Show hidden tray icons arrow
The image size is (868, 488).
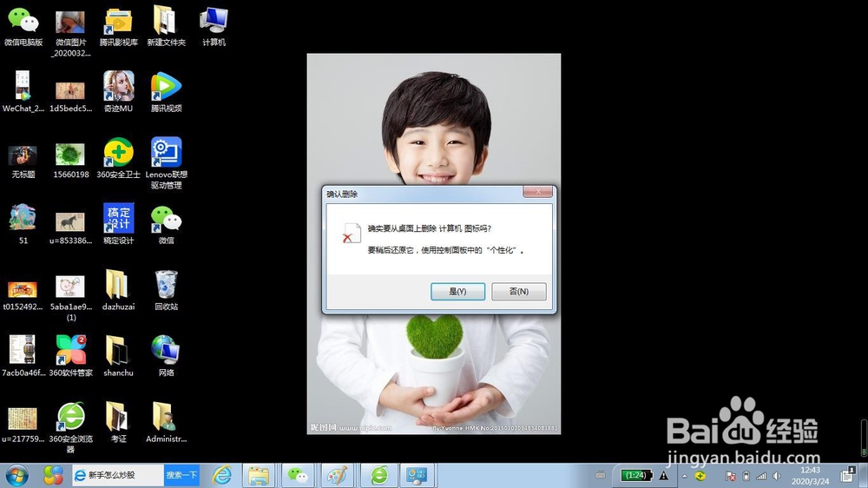tap(684, 476)
